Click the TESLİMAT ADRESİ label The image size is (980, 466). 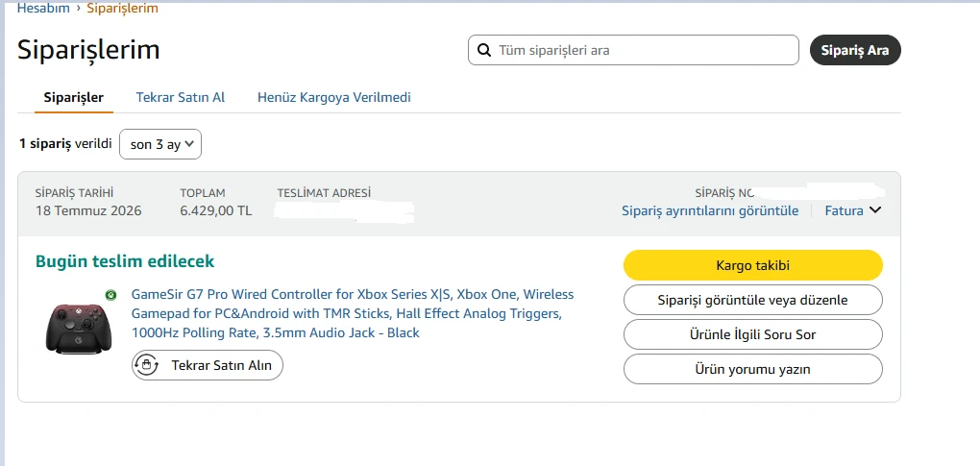click(324, 193)
